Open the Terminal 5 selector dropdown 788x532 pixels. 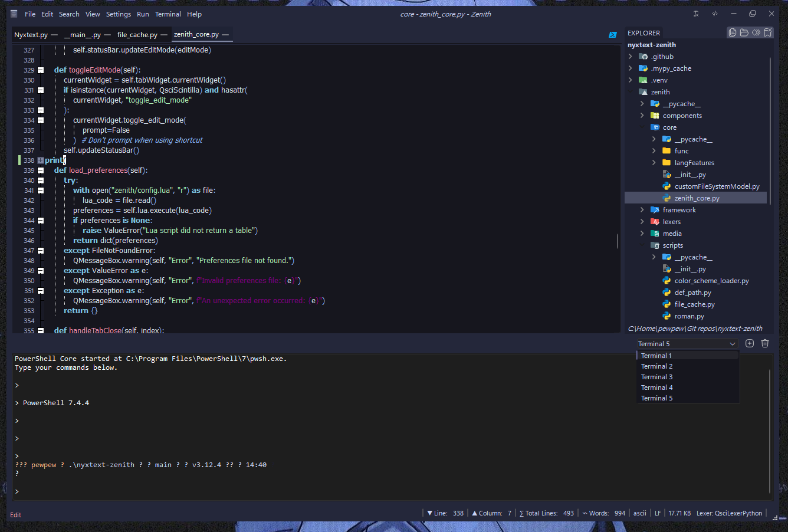[687, 344]
